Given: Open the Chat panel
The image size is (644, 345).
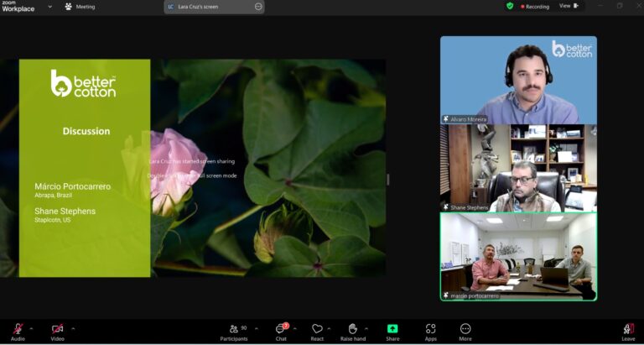Looking at the screenshot, I should coord(281,332).
